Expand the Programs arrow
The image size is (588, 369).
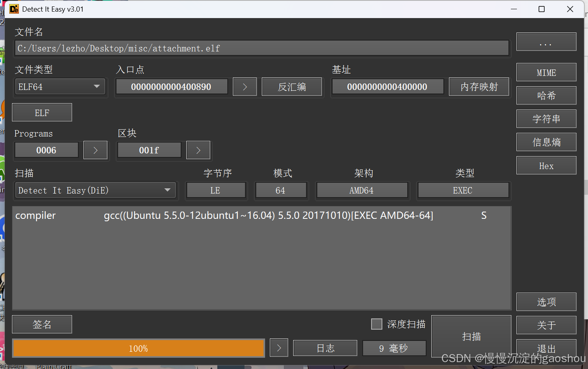click(x=95, y=150)
